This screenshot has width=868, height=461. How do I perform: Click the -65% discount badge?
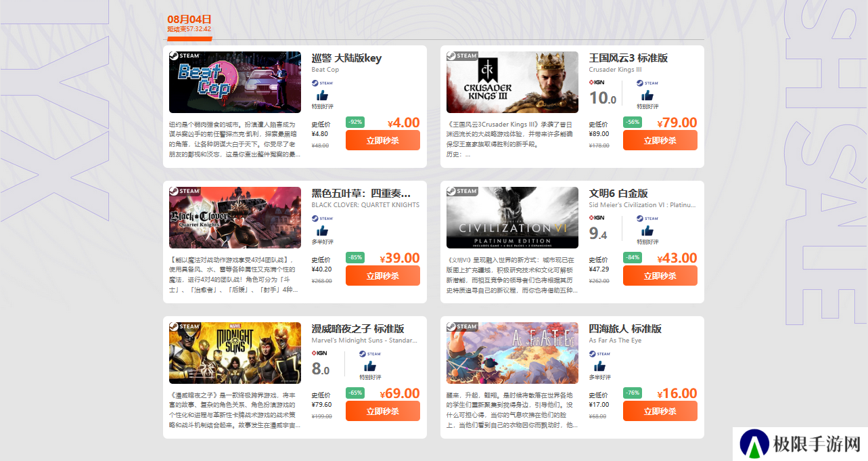point(355,393)
